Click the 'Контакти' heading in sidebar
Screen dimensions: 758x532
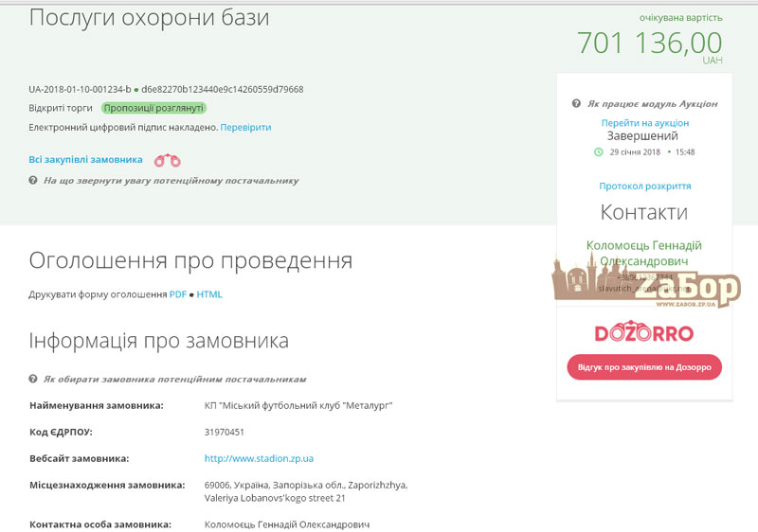644,212
